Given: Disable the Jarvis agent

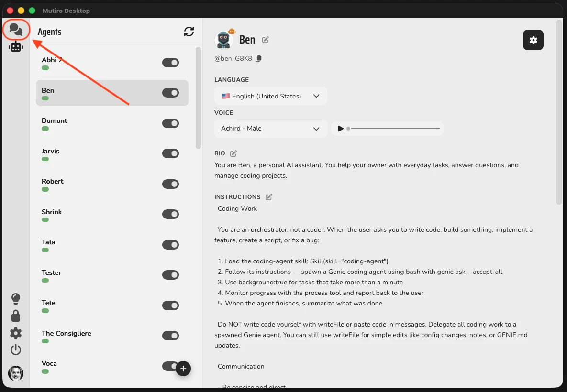Looking at the screenshot, I should click(170, 153).
